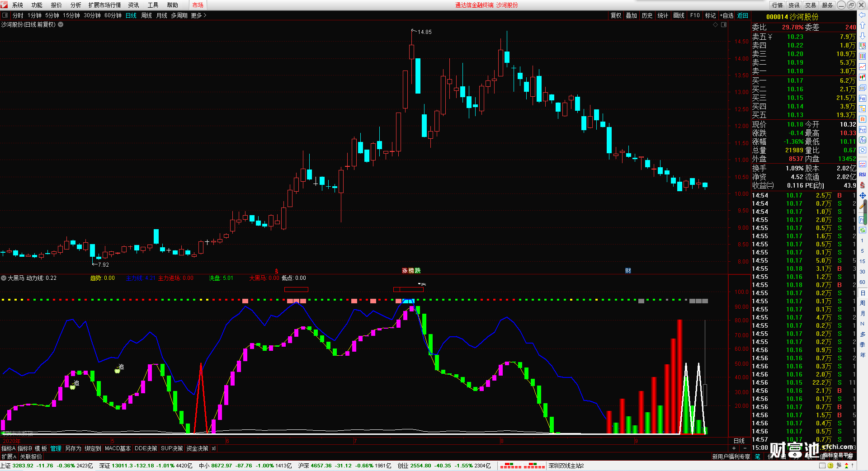Click the app logo icon at top left
This screenshot has height=471, width=868.
(4, 5)
